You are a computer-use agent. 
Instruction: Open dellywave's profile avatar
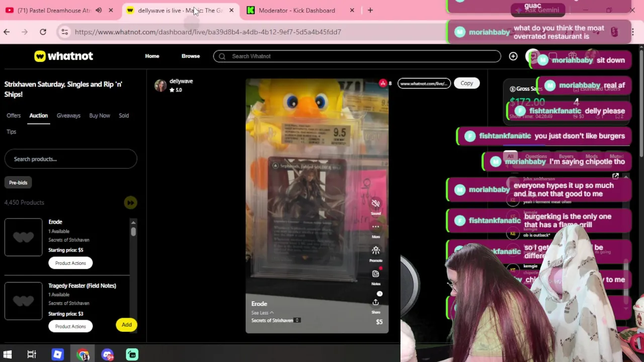click(x=160, y=85)
